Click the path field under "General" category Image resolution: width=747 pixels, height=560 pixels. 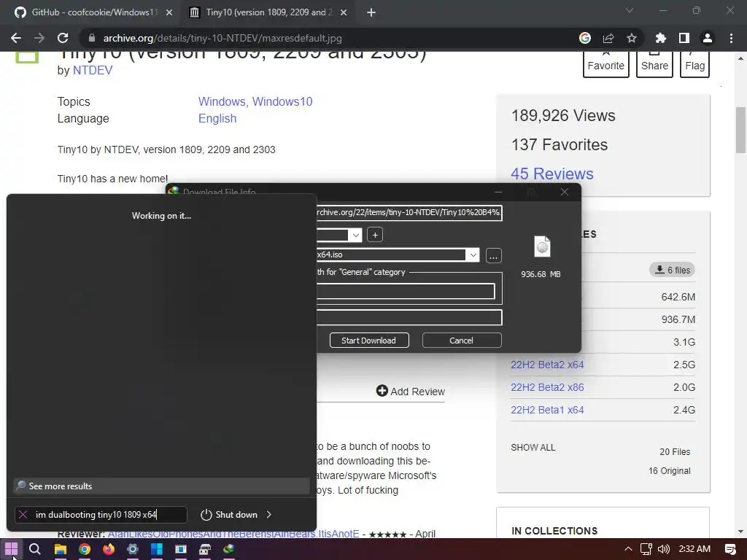(x=406, y=292)
